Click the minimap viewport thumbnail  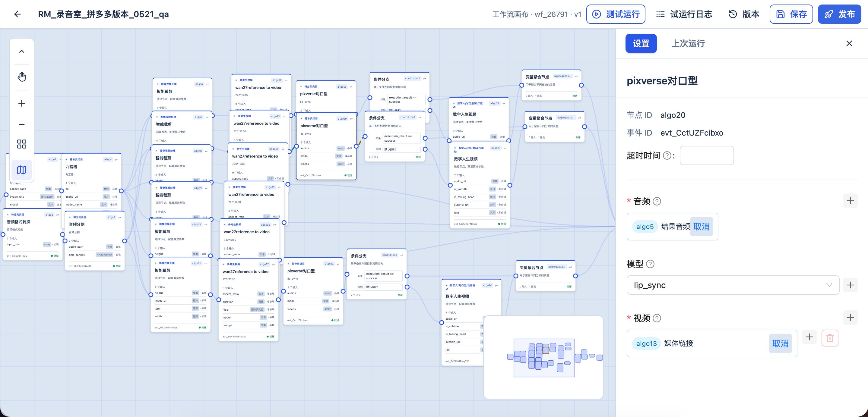[x=543, y=358]
